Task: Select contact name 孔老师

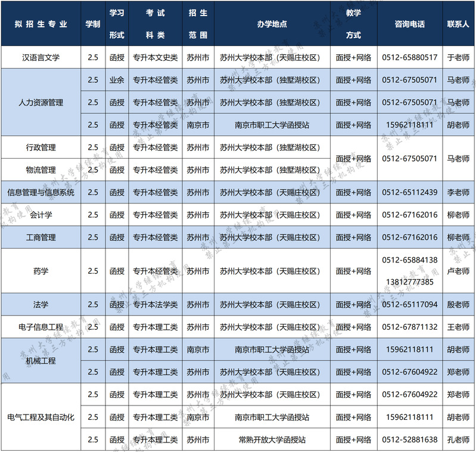Action: pos(458,440)
